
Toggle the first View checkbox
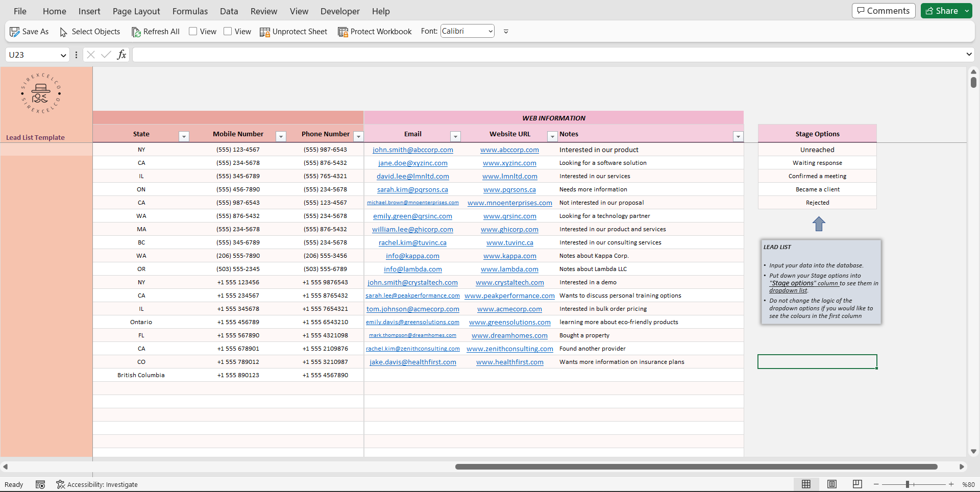point(193,32)
